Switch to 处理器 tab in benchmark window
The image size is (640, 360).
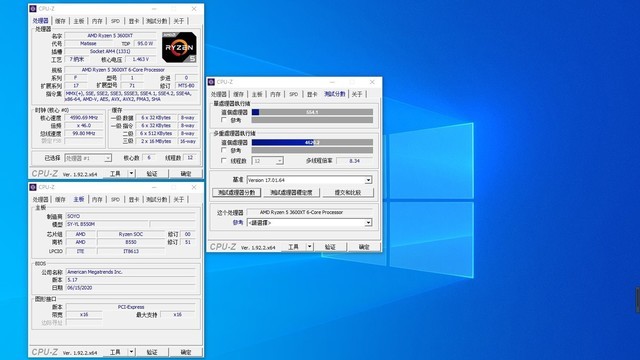click(218, 94)
